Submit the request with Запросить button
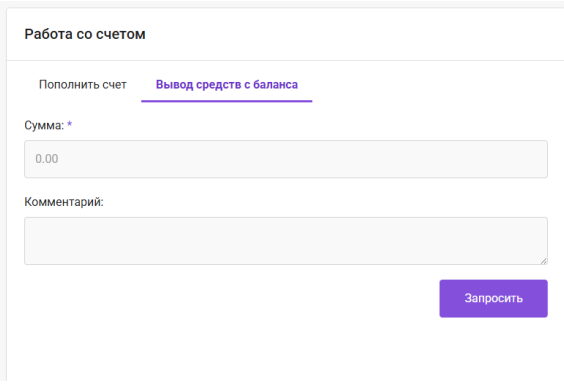The width and height of the screenshot is (564, 392). pos(494,298)
